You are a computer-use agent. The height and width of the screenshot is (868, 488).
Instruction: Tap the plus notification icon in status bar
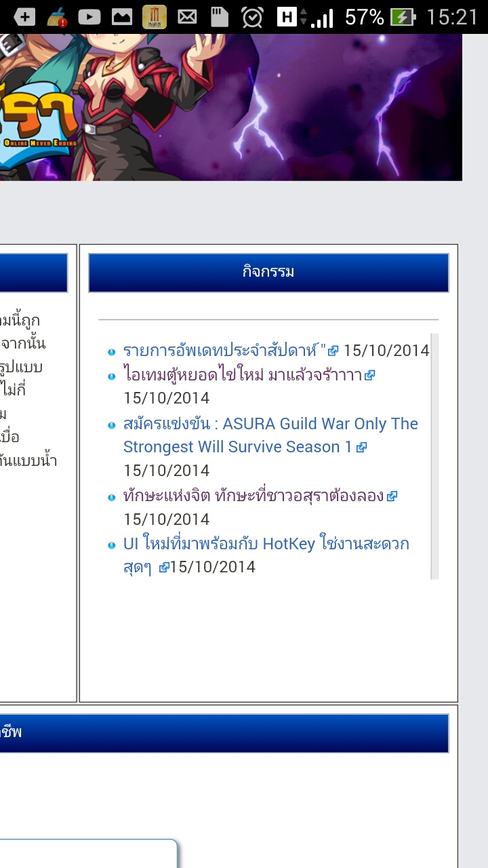coord(24,17)
